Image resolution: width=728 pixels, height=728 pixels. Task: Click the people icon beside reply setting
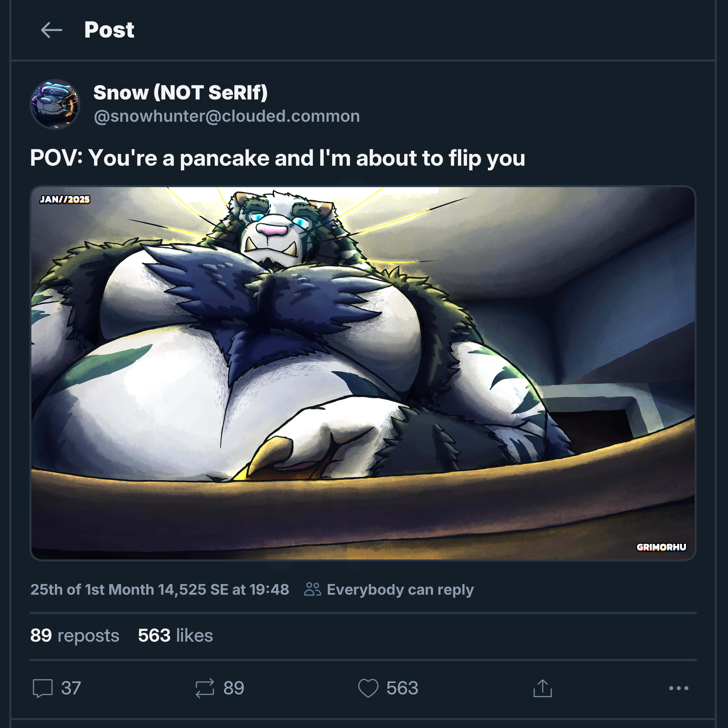click(312, 589)
